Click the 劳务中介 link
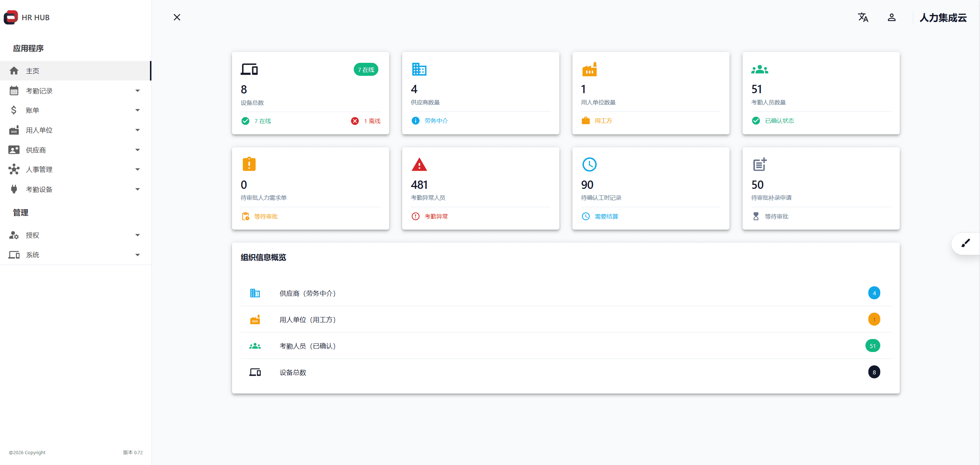Viewport: 980px width, 465px height. (436, 121)
